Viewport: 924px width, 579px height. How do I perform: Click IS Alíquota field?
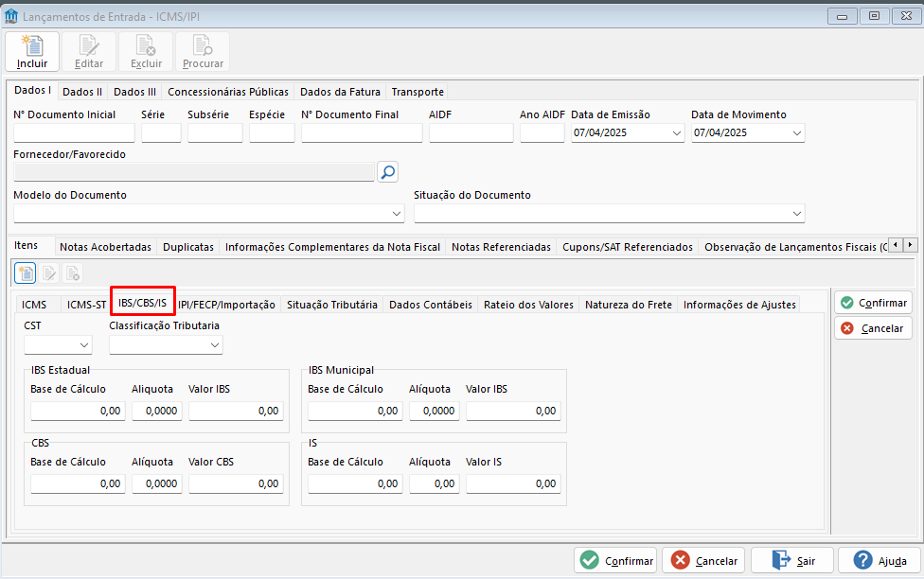[x=435, y=483]
